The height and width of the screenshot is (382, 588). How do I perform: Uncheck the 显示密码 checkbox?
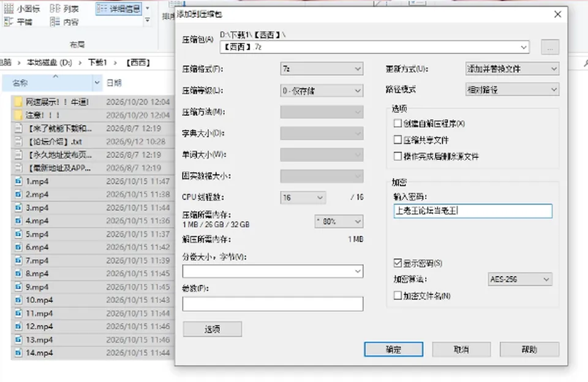pos(398,263)
